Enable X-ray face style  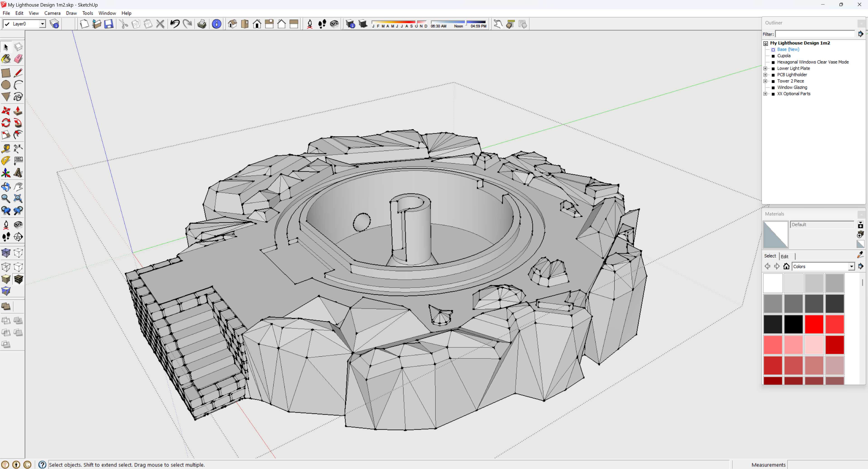[x=6, y=253]
